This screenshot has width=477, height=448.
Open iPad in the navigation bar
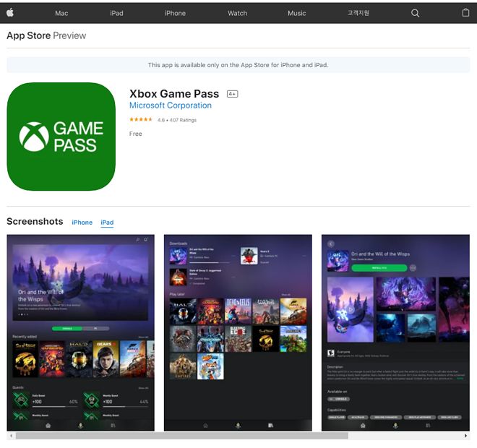coord(116,13)
